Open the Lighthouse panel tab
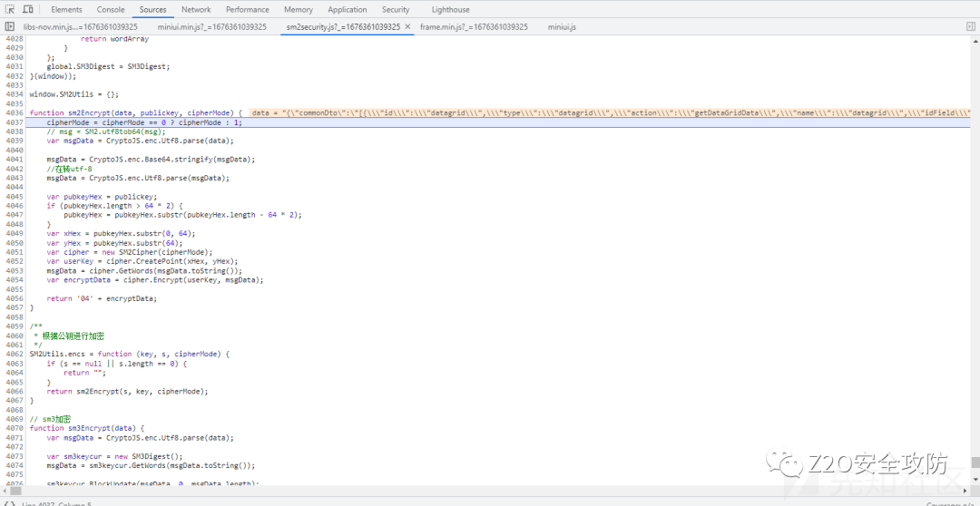The image size is (980, 506). 451,9
